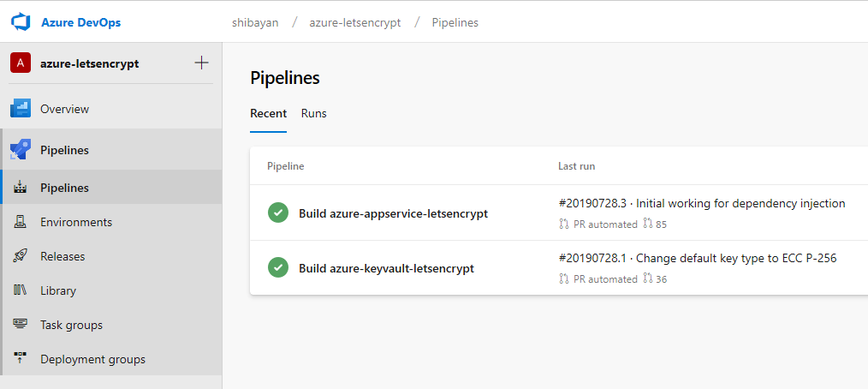Open Build azure-appservice-letsencrypt pipeline

[x=394, y=213]
